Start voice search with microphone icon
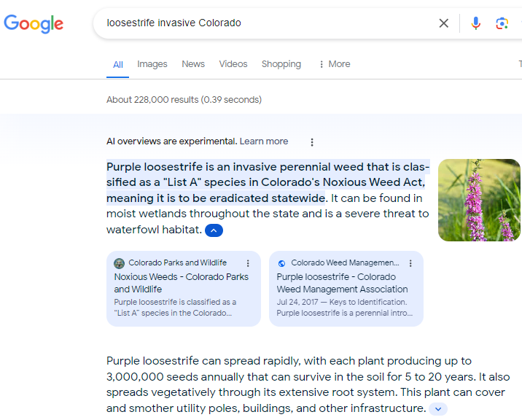Image resolution: width=522 pixels, height=420 pixels. coord(476,23)
